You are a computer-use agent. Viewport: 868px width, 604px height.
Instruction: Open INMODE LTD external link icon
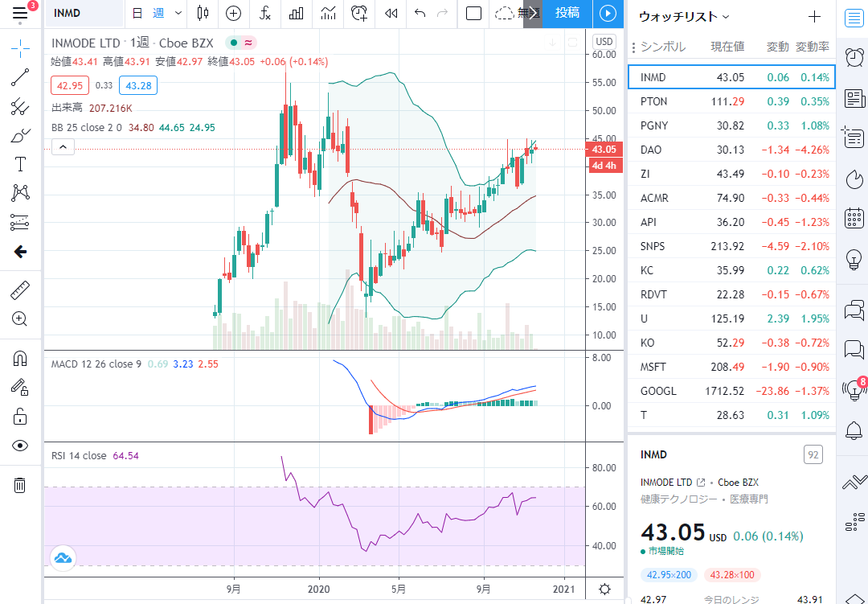click(x=701, y=482)
